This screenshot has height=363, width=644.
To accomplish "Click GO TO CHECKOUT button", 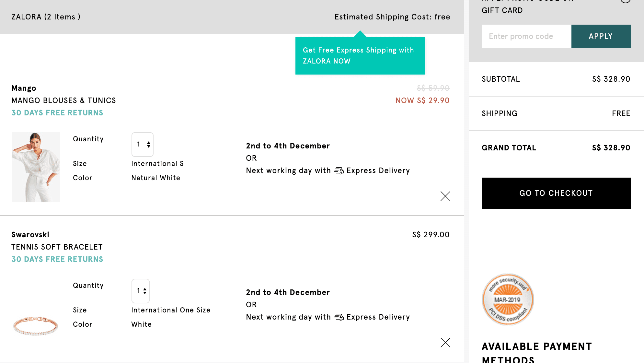I will coord(557,193).
